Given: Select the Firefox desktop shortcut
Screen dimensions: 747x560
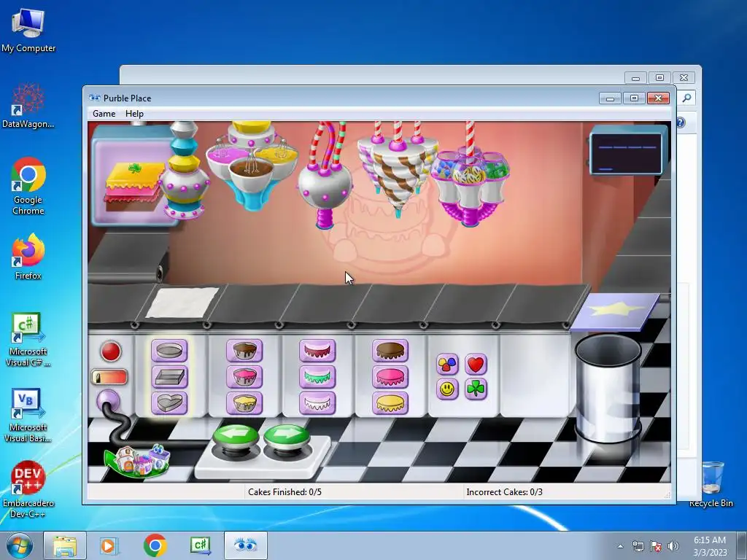Looking at the screenshot, I should click(28, 257).
